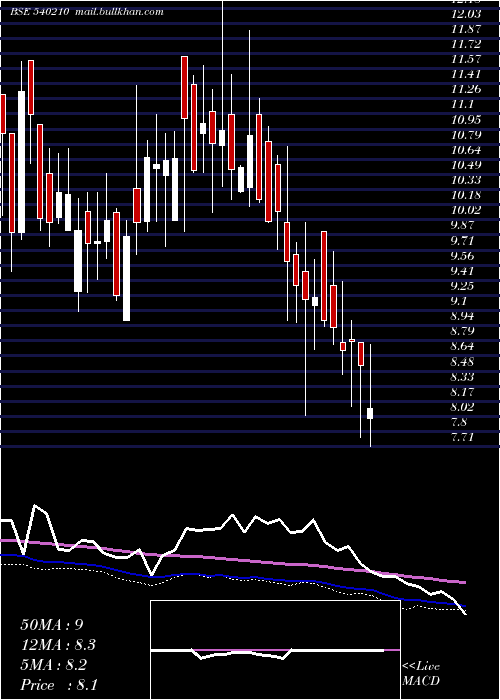Select the 9.71 price axis label
Image resolution: width=500 pixels, height=700 pixels.
464,241
